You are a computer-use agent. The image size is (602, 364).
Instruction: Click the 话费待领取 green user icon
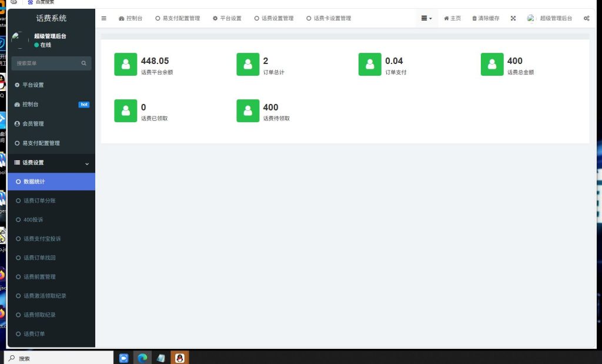pyautogui.click(x=248, y=110)
